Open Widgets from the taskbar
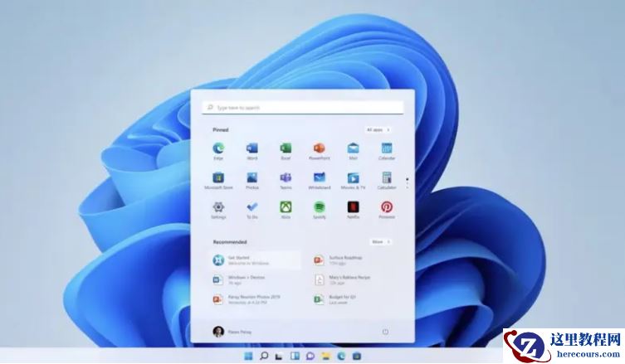Screen dimensions: 625x364 295,356
